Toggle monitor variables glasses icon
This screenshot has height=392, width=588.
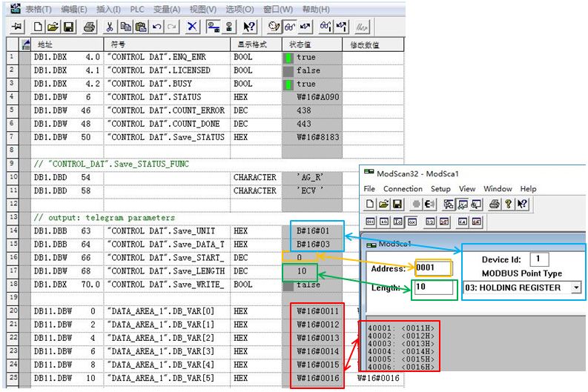(x=289, y=27)
